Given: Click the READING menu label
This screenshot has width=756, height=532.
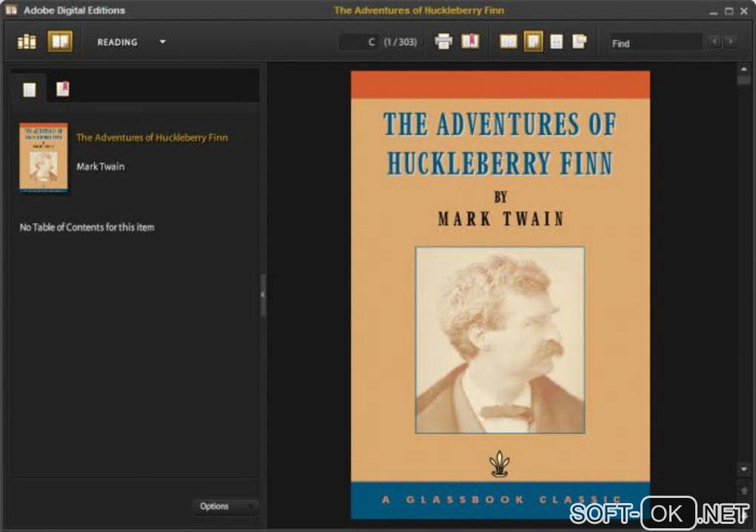Looking at the screenshot, I should tap(117, 42).
